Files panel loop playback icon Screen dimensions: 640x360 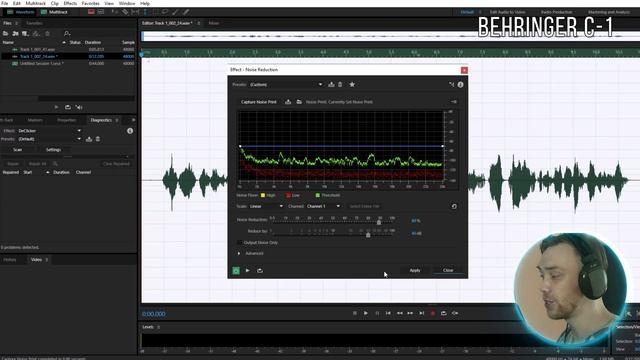pyautogui.click(x=68, y=107)
